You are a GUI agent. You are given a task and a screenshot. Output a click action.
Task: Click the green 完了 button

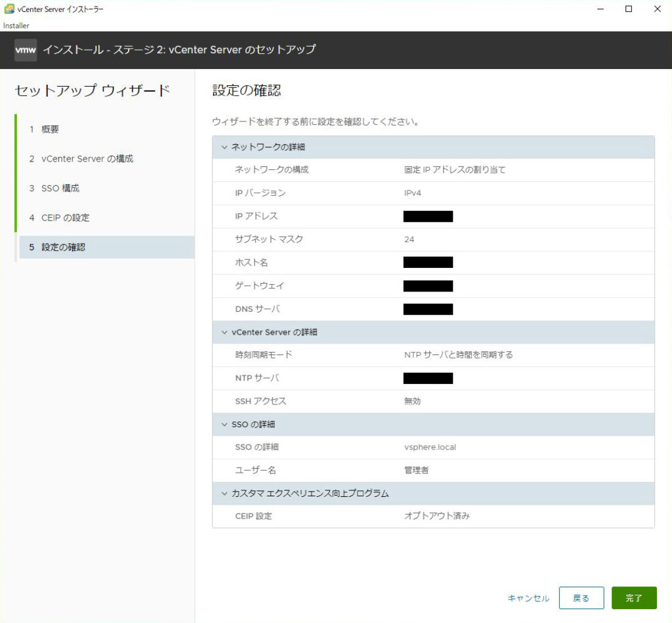coord(634,597)
